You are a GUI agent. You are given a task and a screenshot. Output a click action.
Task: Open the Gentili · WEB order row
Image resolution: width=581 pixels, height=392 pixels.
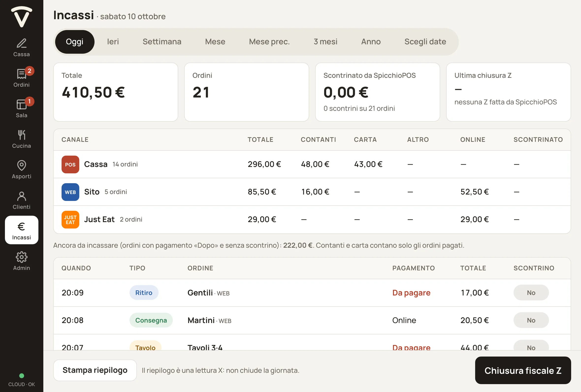[x=312, y=293]
